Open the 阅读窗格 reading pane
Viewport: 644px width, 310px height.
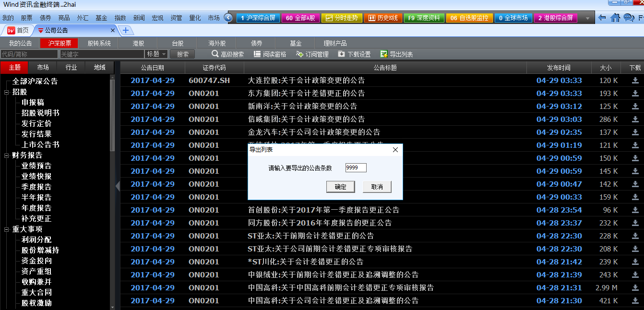tap(270, 54)
